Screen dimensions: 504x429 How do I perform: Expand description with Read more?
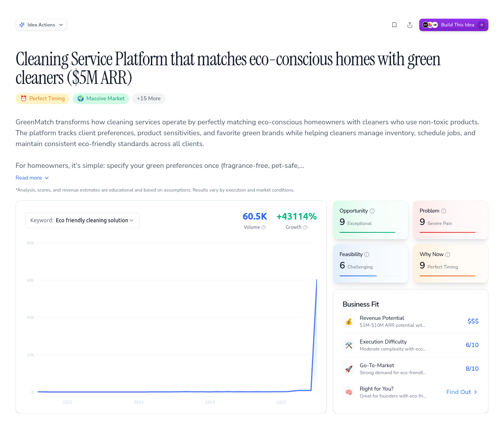32,178
